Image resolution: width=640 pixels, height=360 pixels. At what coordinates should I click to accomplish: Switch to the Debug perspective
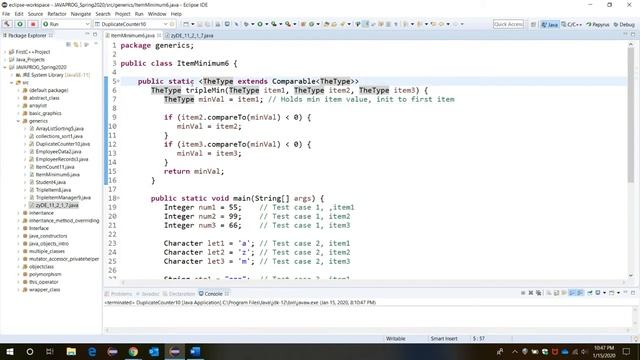pyautogui.click(x=624, y=24)
